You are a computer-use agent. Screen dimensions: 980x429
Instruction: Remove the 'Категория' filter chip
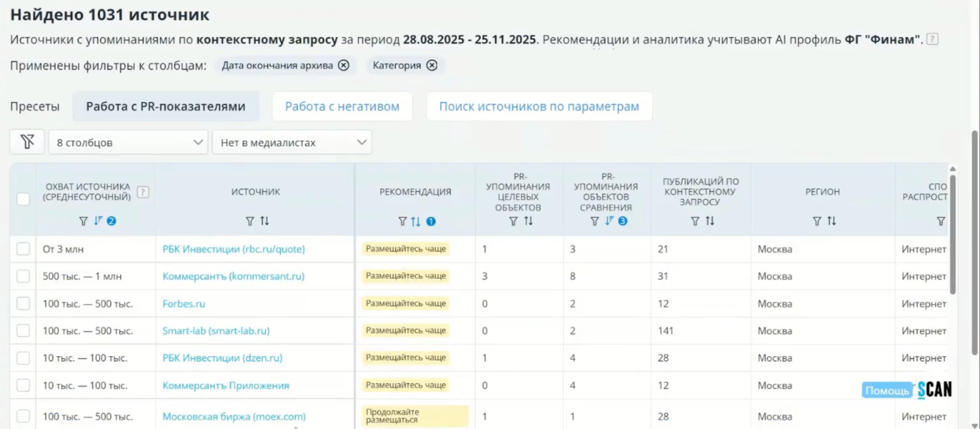pyautogui.click(x=431, y=65)
